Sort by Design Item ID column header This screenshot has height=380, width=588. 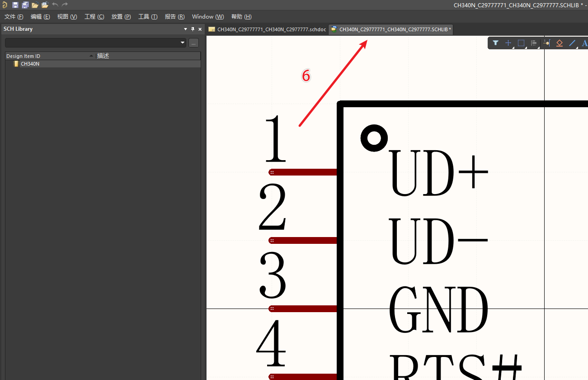point(50,56)
